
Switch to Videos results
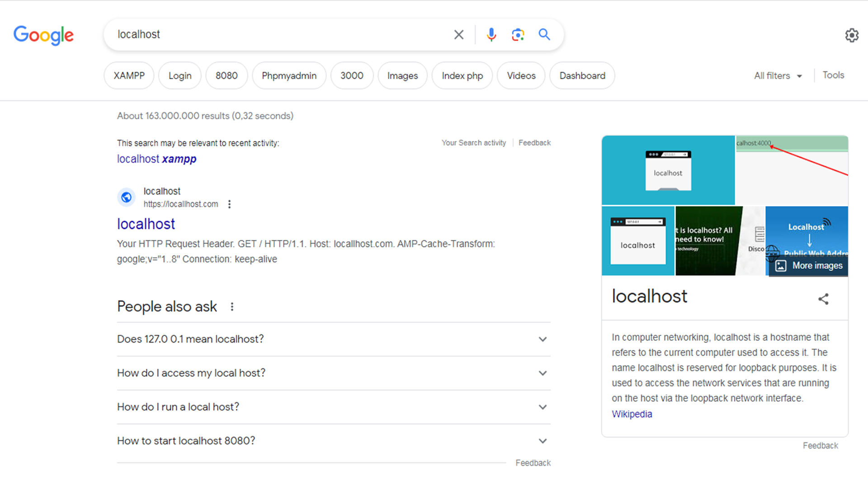tap(521, 75)
